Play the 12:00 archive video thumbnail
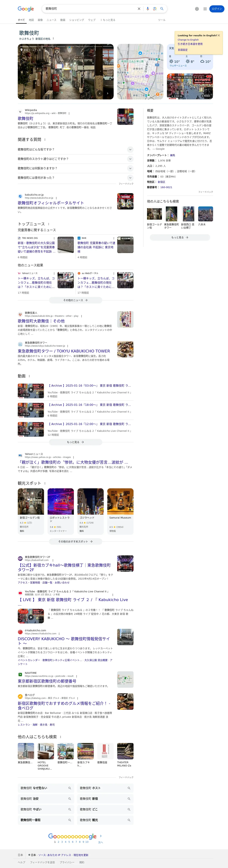Viewport: 228px width, 868px height. tap(31, 429)
